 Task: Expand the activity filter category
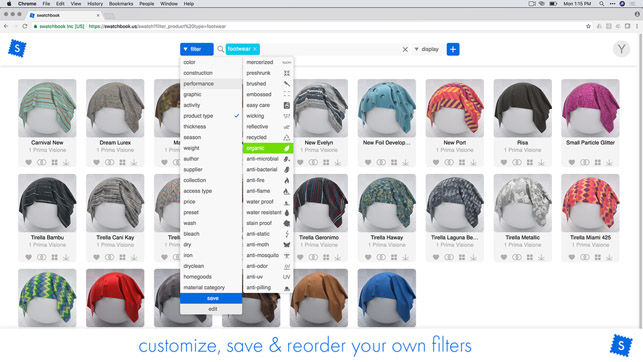(211, 105)
